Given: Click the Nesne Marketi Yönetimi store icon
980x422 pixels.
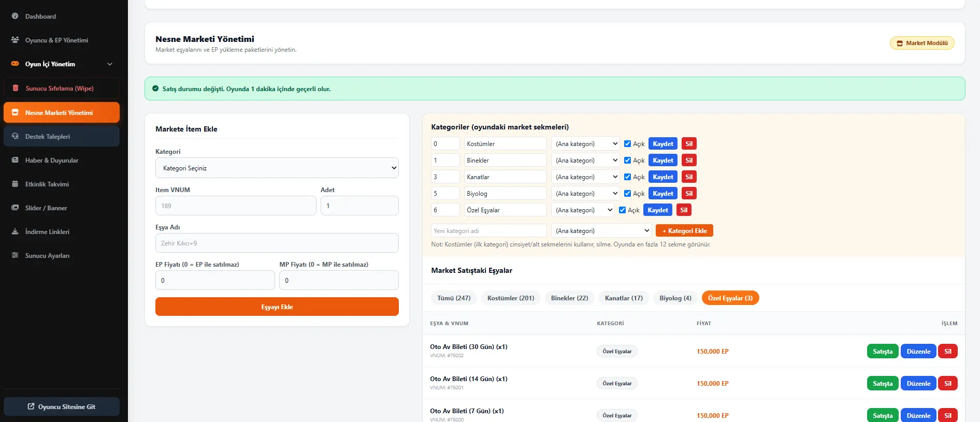Looking at the screenshot, I should [x=15, y=112].
